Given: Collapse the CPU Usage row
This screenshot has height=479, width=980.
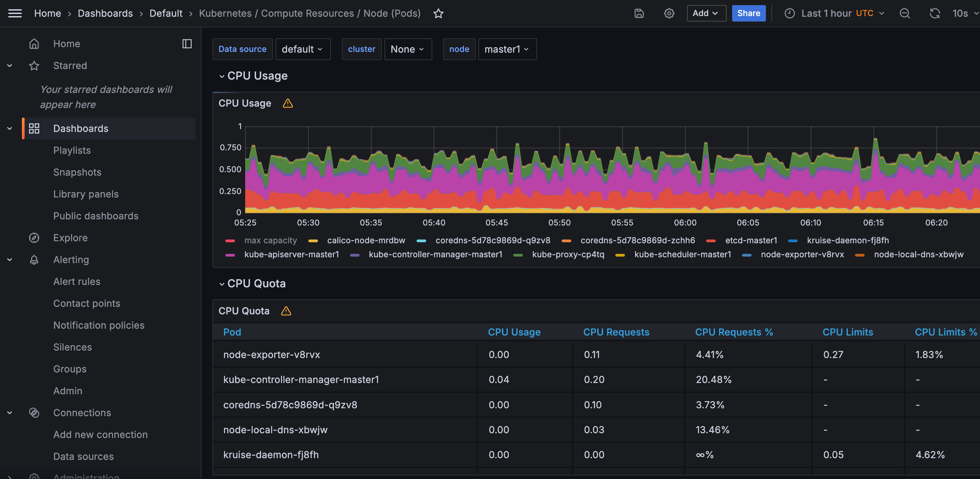Looking at the screenshot, I should click(x=222, y=76).
